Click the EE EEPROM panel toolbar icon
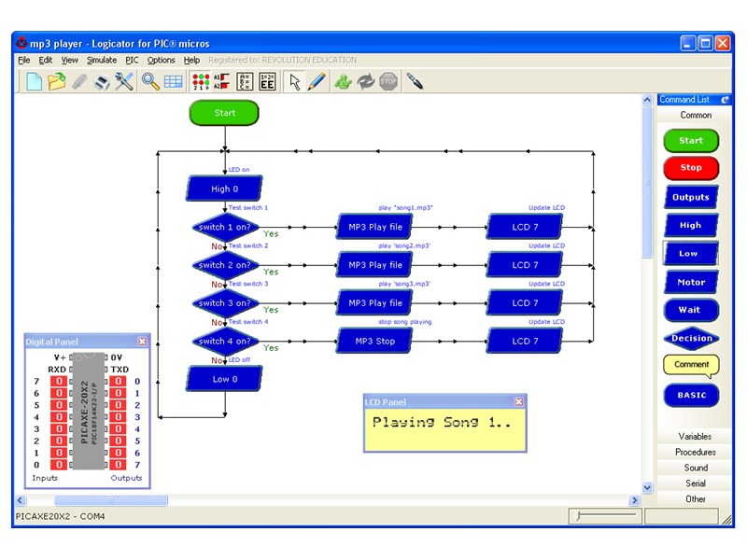The width and height of the screenshot is (747, 560). click(267, 82)
